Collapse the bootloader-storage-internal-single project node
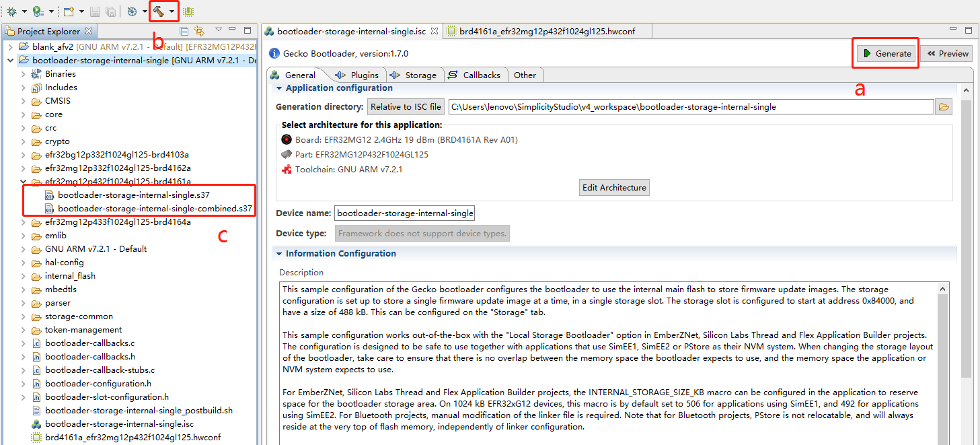The image size is (980, 445). click(10, 60)
